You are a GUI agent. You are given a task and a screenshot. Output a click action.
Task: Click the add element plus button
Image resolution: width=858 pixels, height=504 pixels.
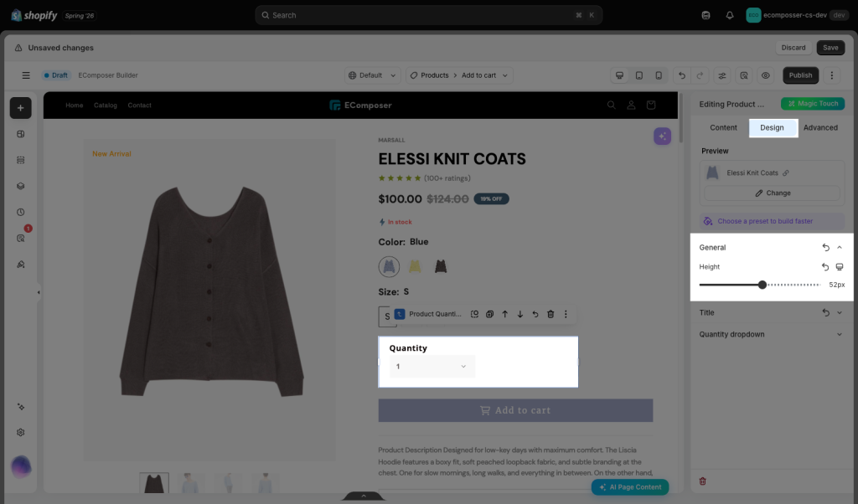click(x=20, y=108)
